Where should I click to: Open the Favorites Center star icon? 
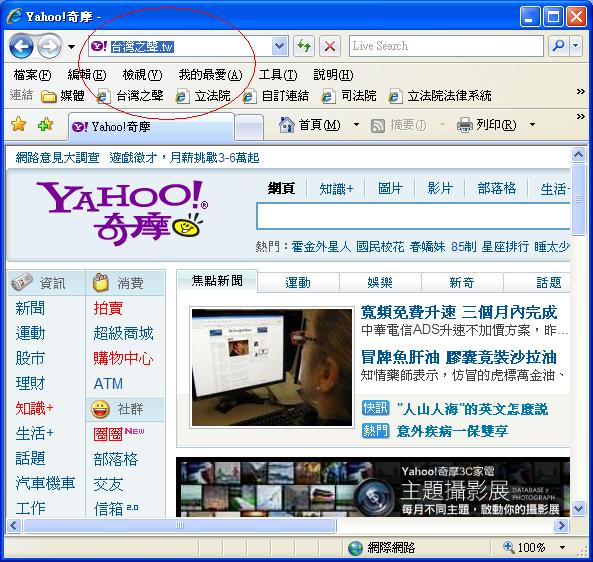pos(19,124)
